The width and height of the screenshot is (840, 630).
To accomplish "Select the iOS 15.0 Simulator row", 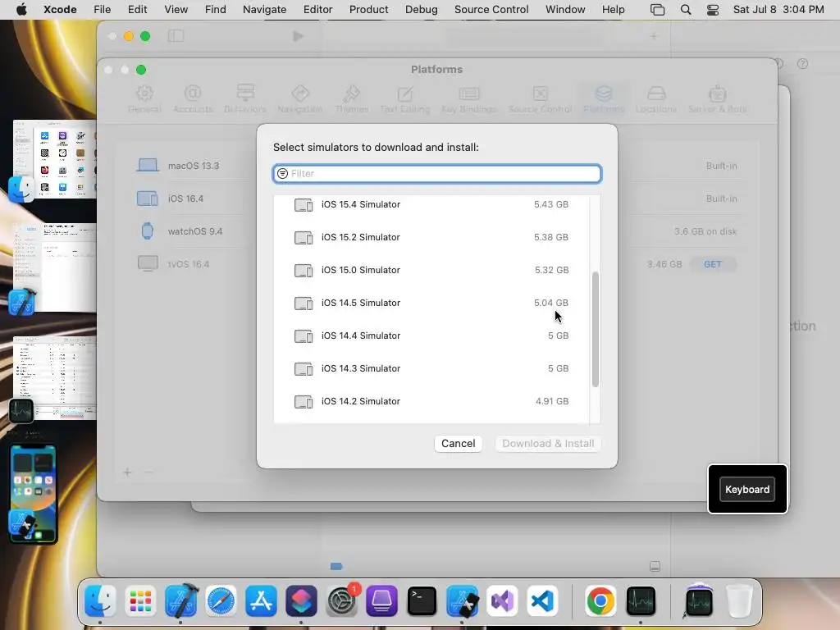I will pos(431,270).
